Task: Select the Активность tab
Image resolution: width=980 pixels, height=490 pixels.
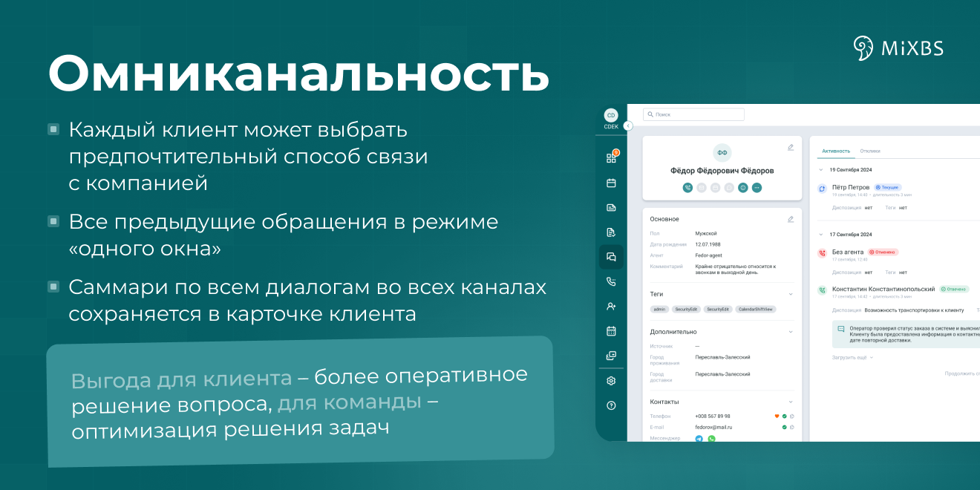Action: 834,151
